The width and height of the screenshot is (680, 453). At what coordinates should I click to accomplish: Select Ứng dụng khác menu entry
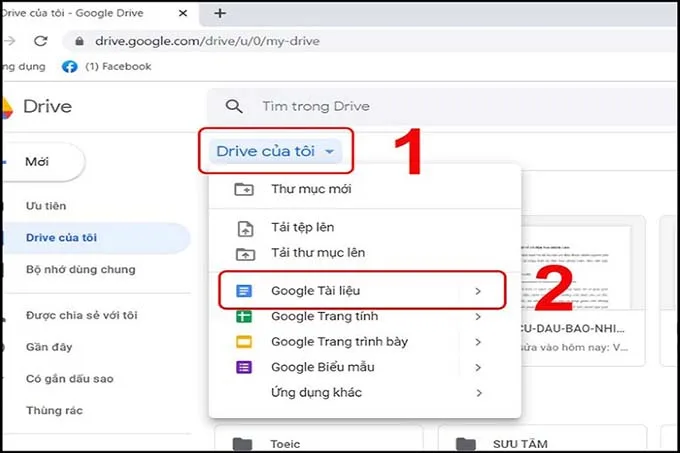click(x=365, y=393)
